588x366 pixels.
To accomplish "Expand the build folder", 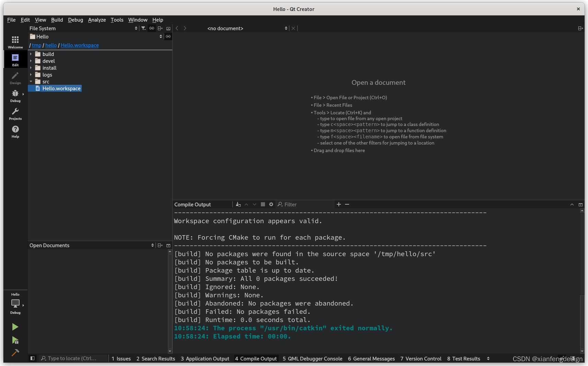I will coord(31,54).
